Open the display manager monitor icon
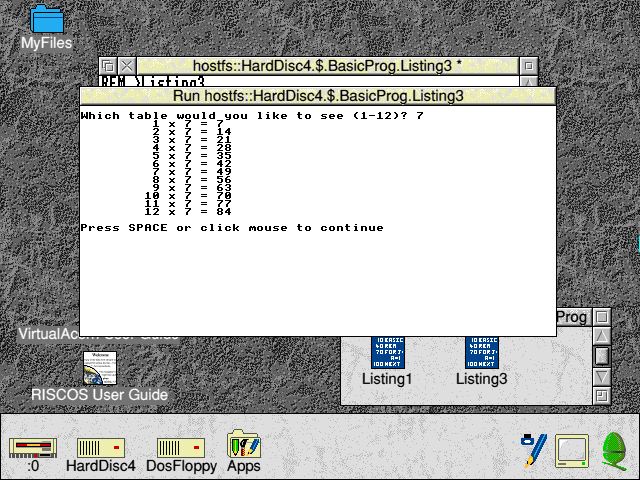 coord(572,450)
